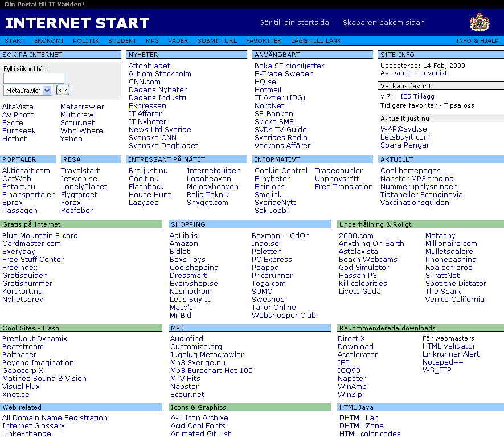The height and width of the screenshot is (438, 504).
Task: Click the Direct X download link
Action: (x=351, y=339)
